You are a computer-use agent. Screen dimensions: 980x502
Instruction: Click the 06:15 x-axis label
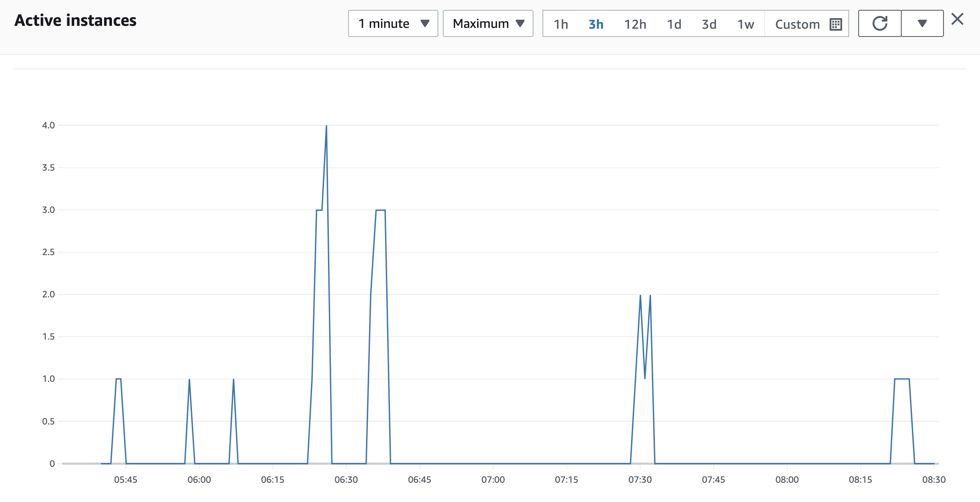coord(273,479)
